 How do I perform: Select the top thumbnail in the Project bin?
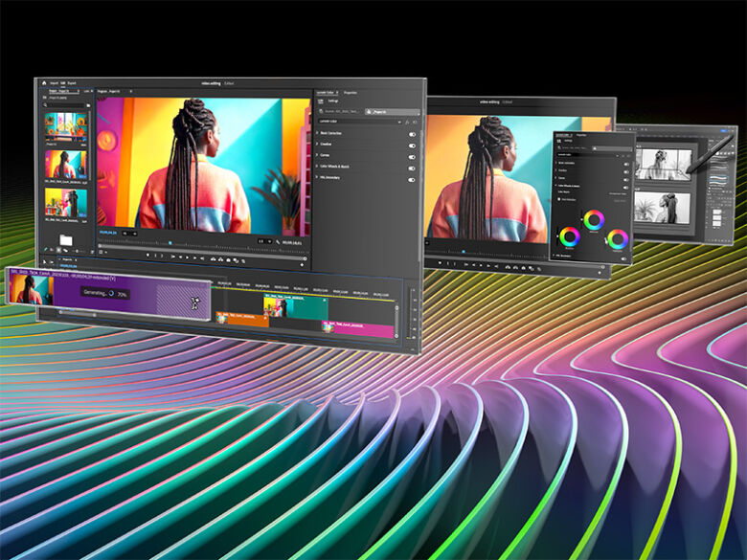coord(65,126)
